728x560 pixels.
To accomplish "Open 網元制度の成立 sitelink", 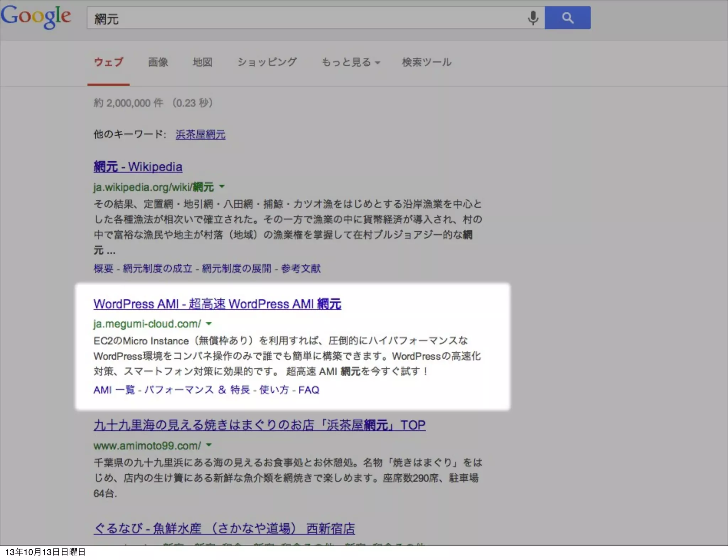I will pos(157,268).
